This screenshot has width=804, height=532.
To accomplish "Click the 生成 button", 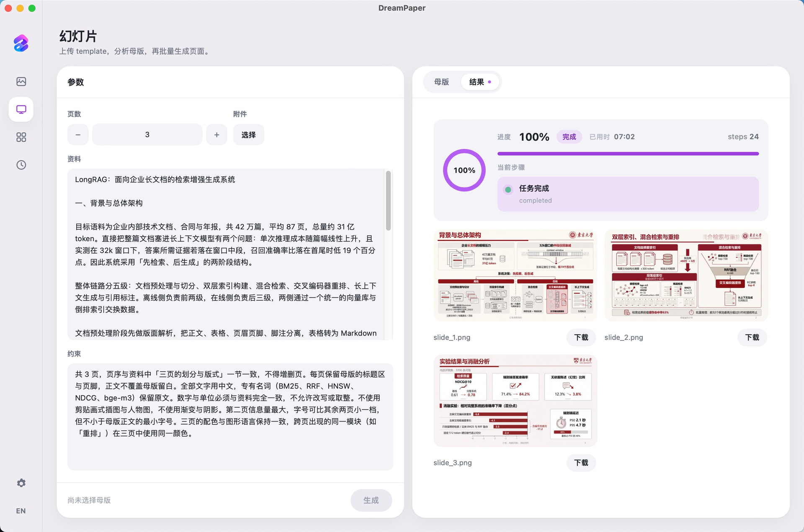I will tap(371, 500).
